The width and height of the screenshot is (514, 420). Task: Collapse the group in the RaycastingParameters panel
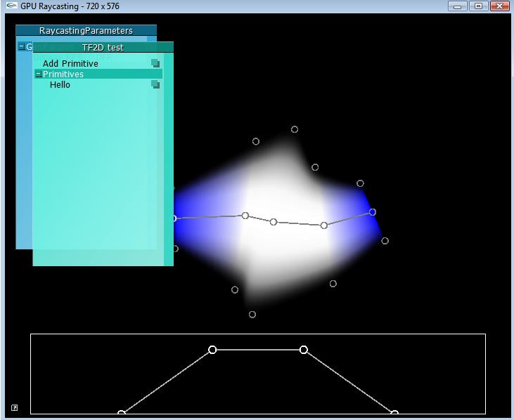click(22, 47)
